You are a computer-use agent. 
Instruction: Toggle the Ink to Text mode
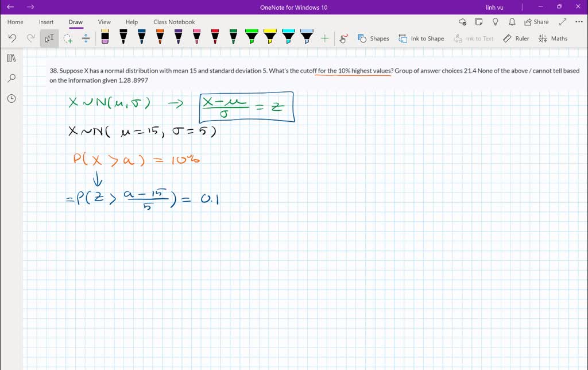pyautogui.click(x=474, y=38)
